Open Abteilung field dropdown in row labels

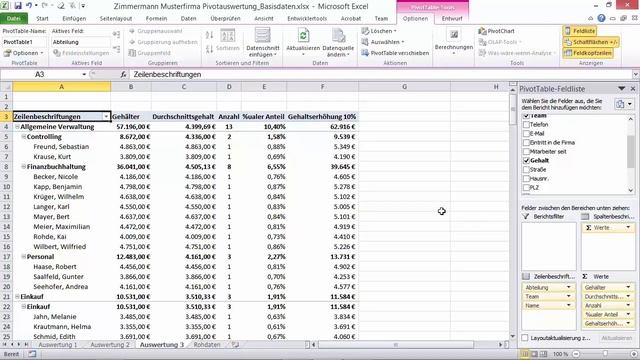coord(568,287)
